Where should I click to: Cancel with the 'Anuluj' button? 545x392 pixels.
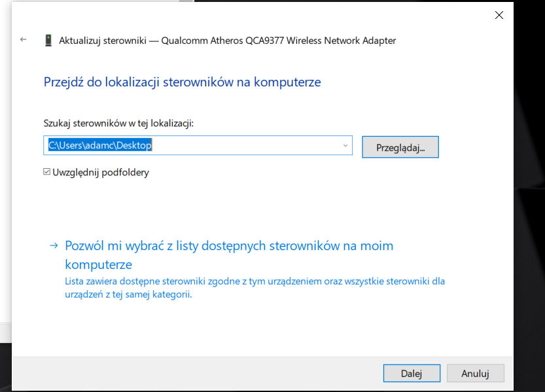click(x=475, y=374)
